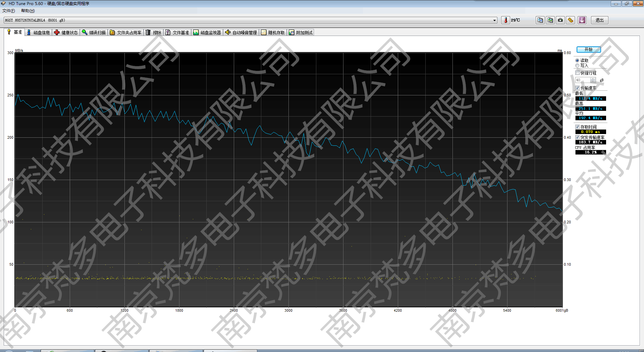
Task: Select the 写入 radio button
Action: pos(577,65)
